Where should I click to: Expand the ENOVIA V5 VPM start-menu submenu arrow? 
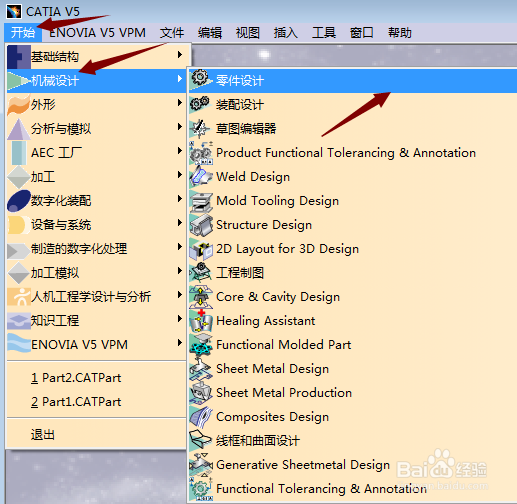180,342
